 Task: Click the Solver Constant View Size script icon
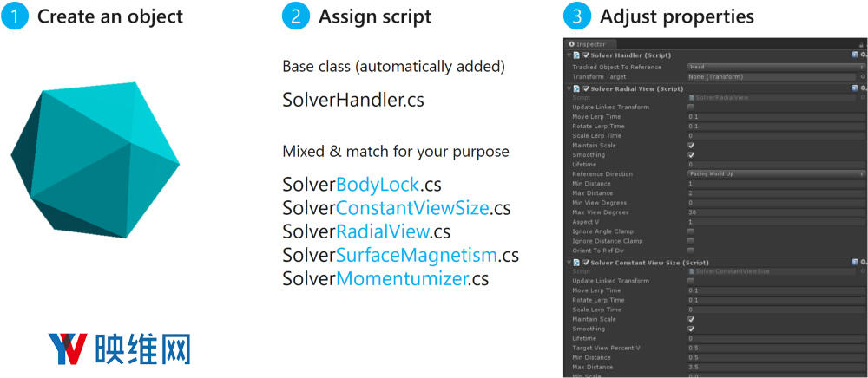[x=577, y=262]
